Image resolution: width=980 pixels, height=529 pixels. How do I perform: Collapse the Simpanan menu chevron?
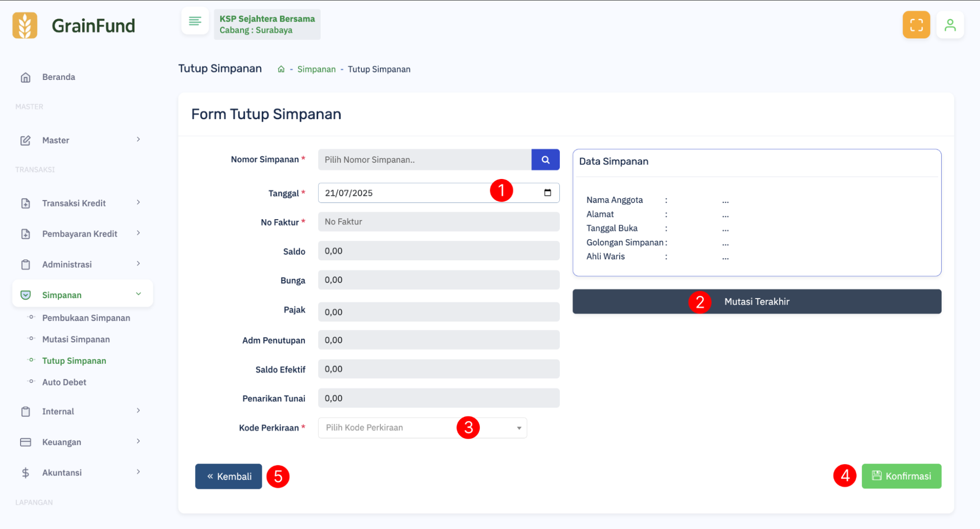(138, 294)
